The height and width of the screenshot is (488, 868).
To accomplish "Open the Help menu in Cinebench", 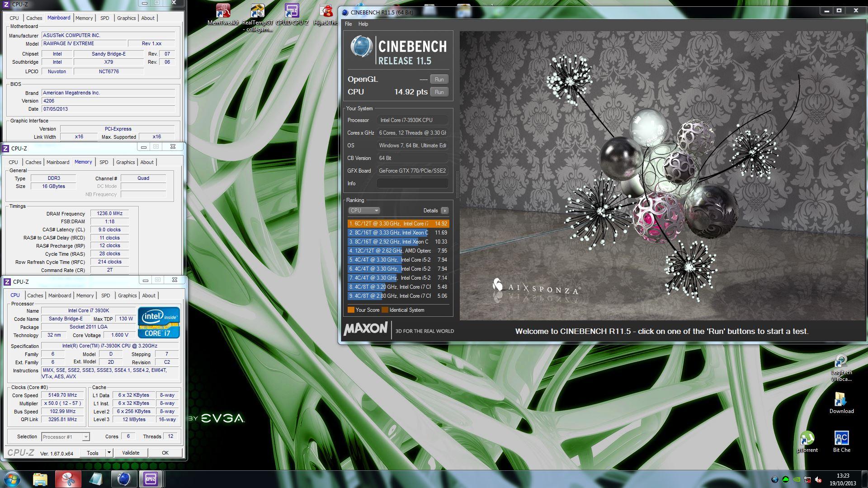I will (x=363, y=24).
